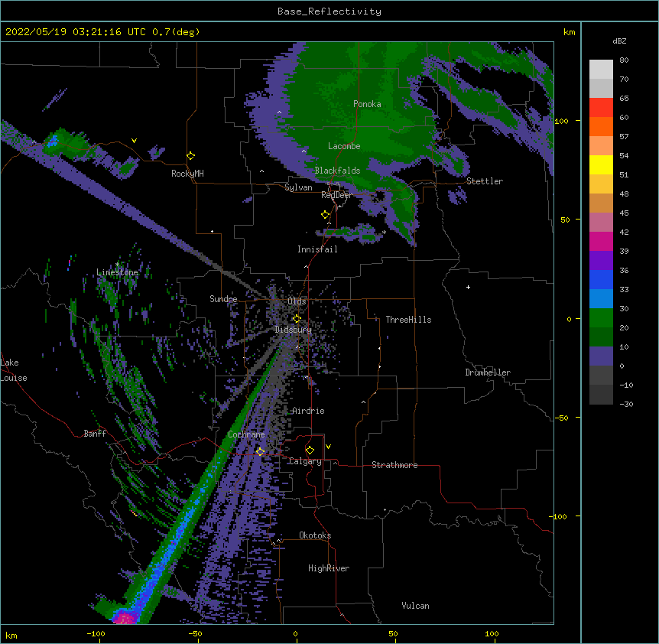Image resolution: width=659 pixels, height=644 pixels.
Task: Click the white plus marker north of Drumheller
Action: click(x=468, y=287)
